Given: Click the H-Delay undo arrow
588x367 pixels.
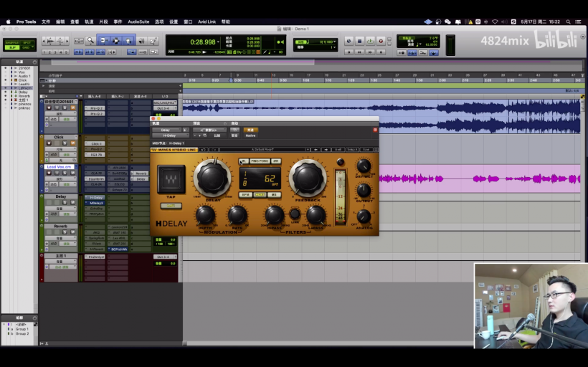Looking at the screenshot, I should coord(203,150).
